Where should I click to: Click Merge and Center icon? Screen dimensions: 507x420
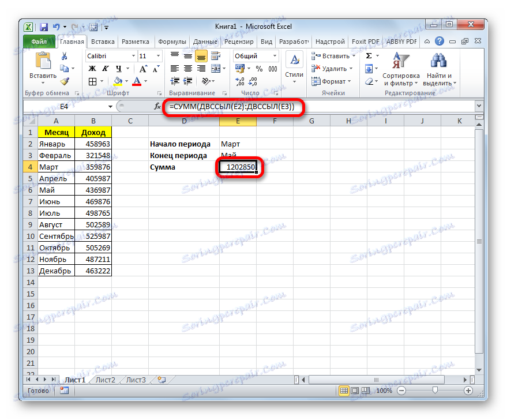click(216, 69)
